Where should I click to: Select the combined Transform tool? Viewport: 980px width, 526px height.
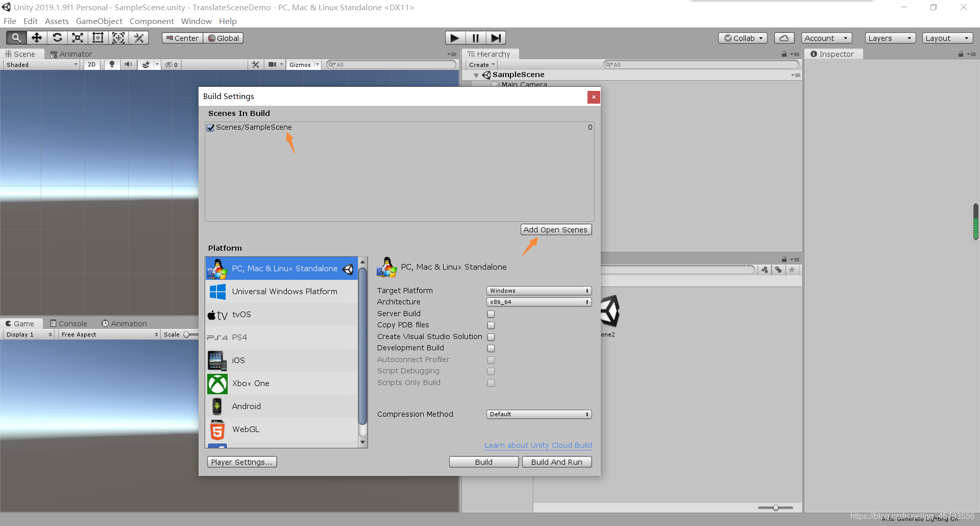[x=118, y=38]
